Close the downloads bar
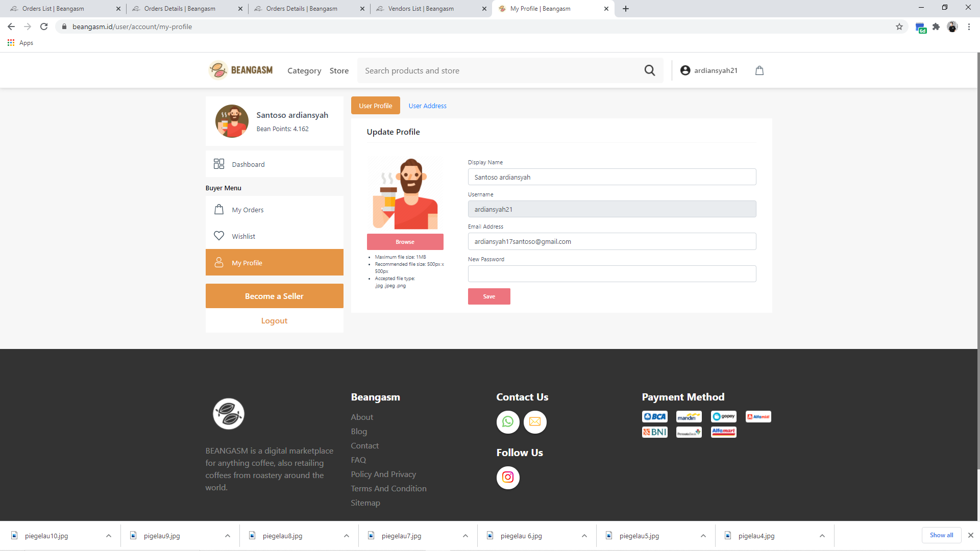Viewport: 980px width, 551px height. pos(971,535)
